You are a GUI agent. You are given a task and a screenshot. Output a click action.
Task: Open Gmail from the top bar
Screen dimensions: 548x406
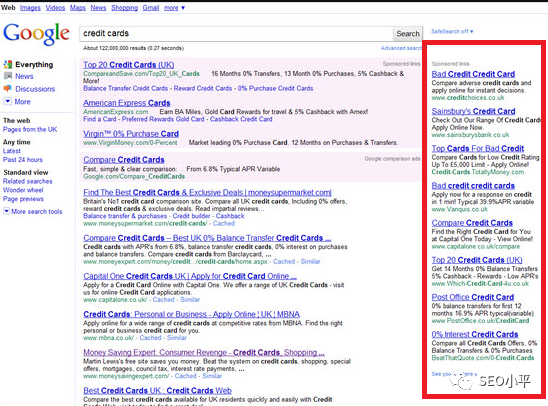click(151, 8)
